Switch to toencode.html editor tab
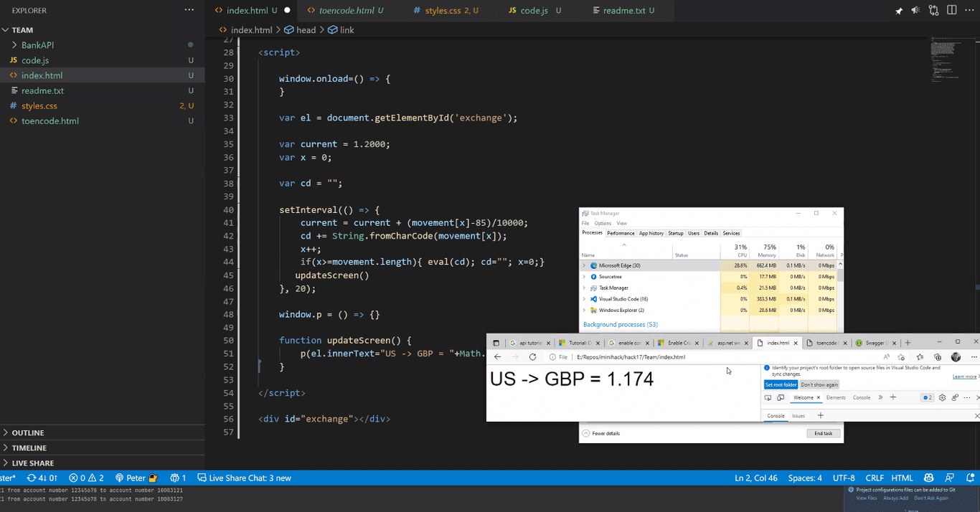 [x=347, y=11]
